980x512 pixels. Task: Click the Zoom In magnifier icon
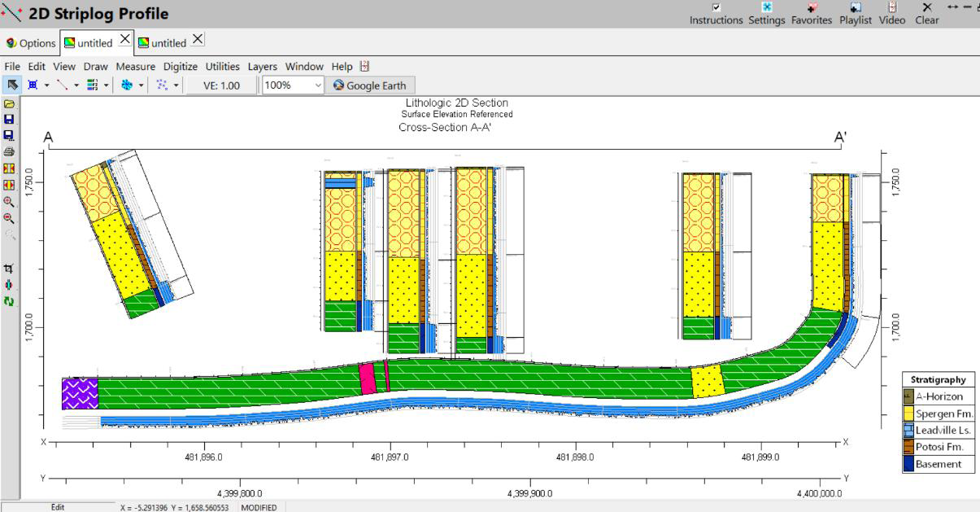(x=9, y=201)
